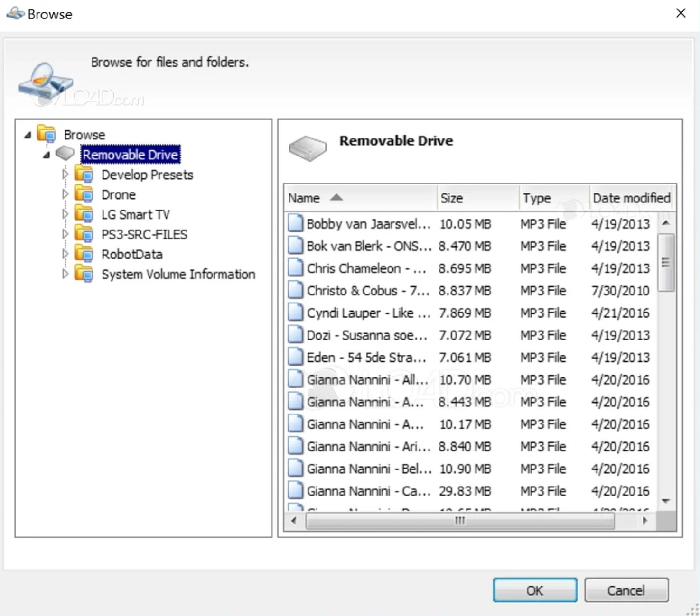Click the 8.470 MB size cell
700x616 pixels.
[x=465, y=246]
